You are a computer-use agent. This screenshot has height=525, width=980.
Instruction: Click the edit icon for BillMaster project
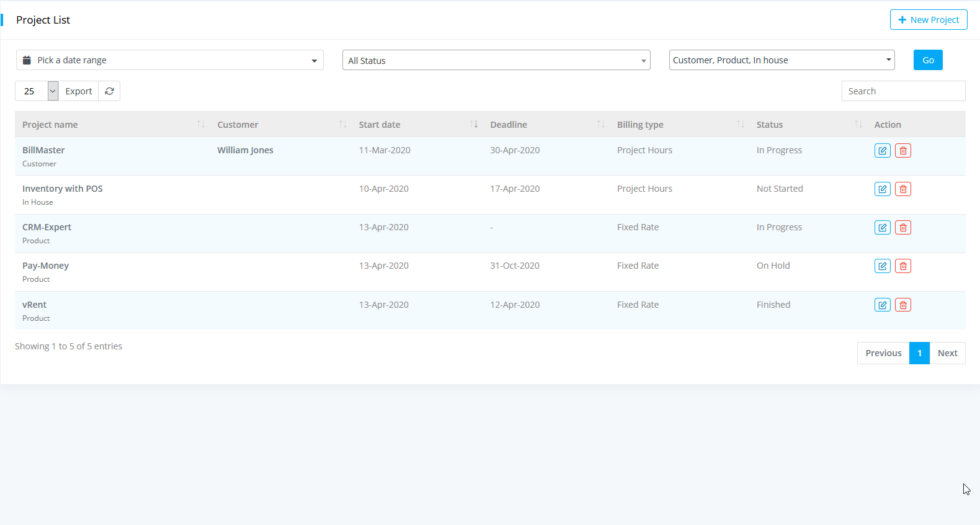(x=882, y=151)
